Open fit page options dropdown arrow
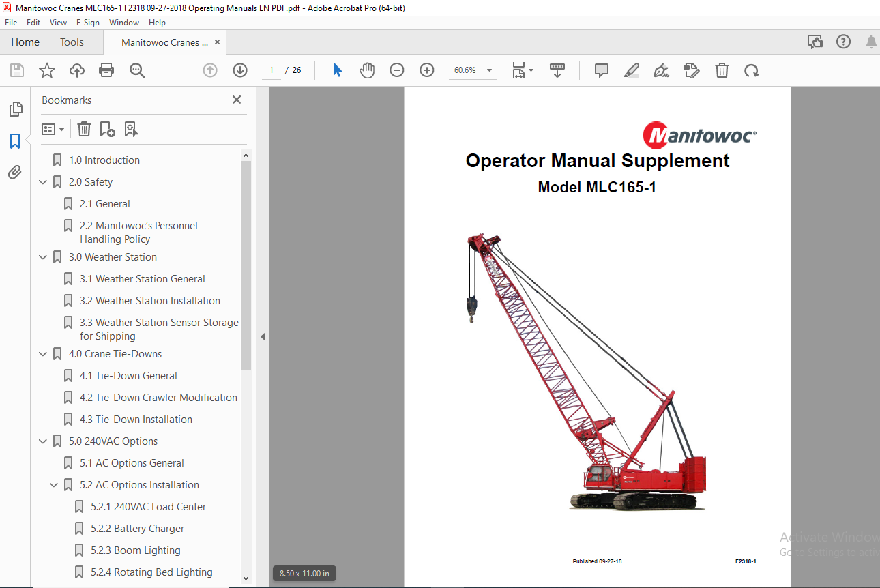Viewport: 880px width, 588px height. (x=531, y=70)
